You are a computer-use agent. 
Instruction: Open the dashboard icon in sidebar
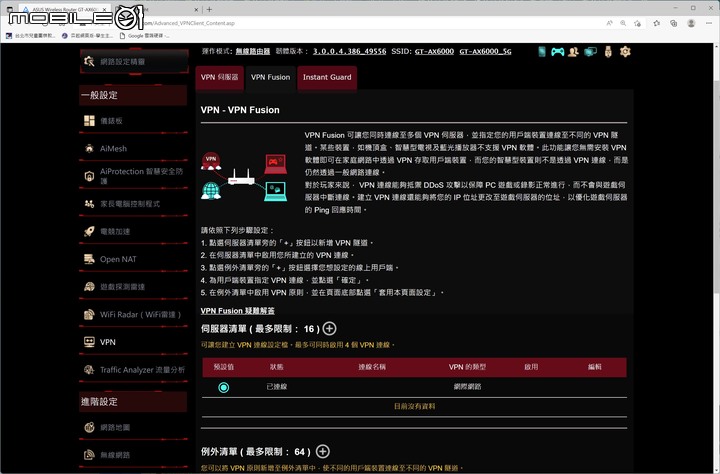(x=89, y=121)
